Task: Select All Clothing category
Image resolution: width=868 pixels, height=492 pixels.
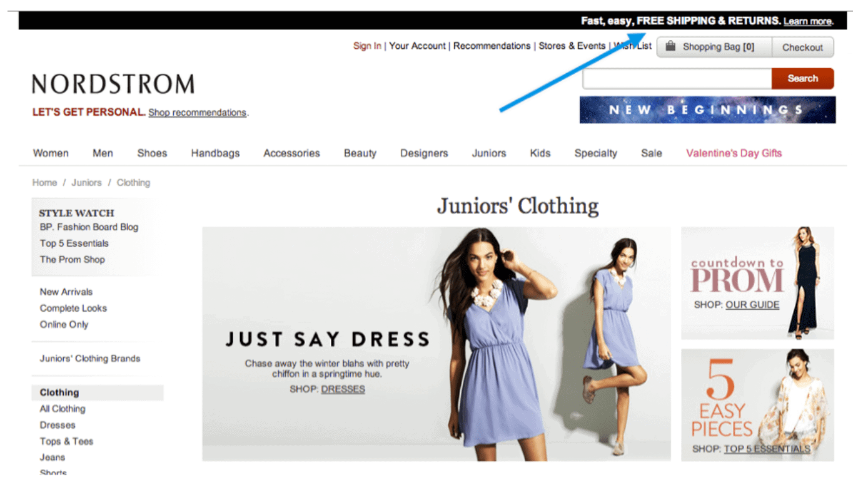Action: [63, 409]
